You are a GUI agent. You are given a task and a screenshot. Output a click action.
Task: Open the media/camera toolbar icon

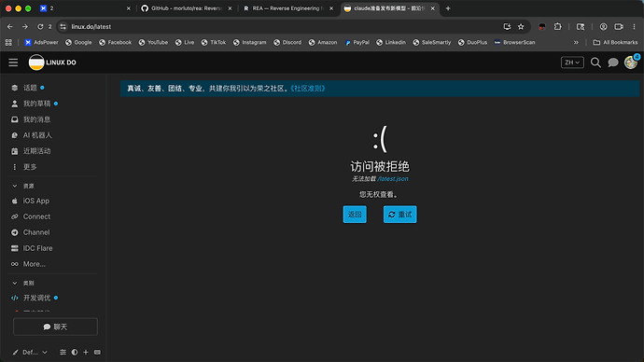(x=619, y=27)
